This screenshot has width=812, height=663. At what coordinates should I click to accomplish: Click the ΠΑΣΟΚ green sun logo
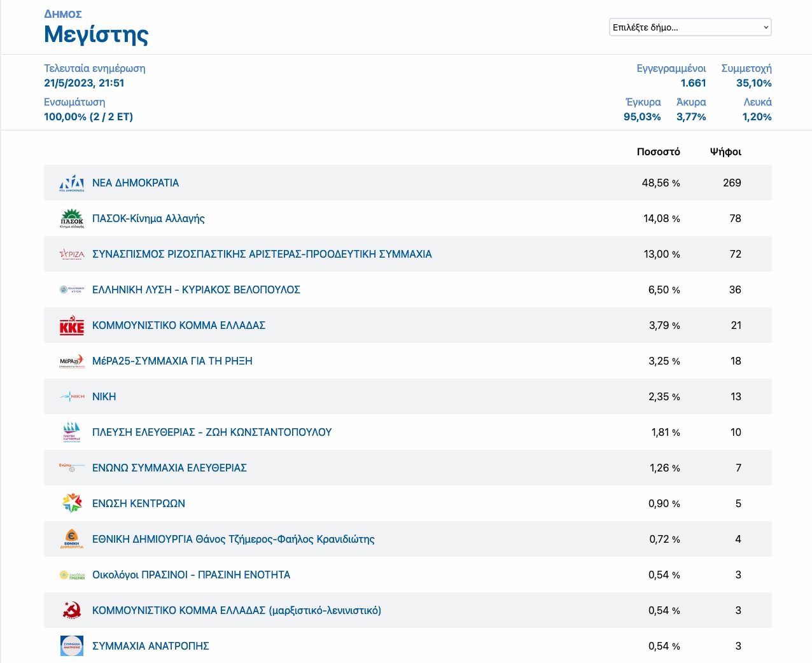click(x=71, y=218)
